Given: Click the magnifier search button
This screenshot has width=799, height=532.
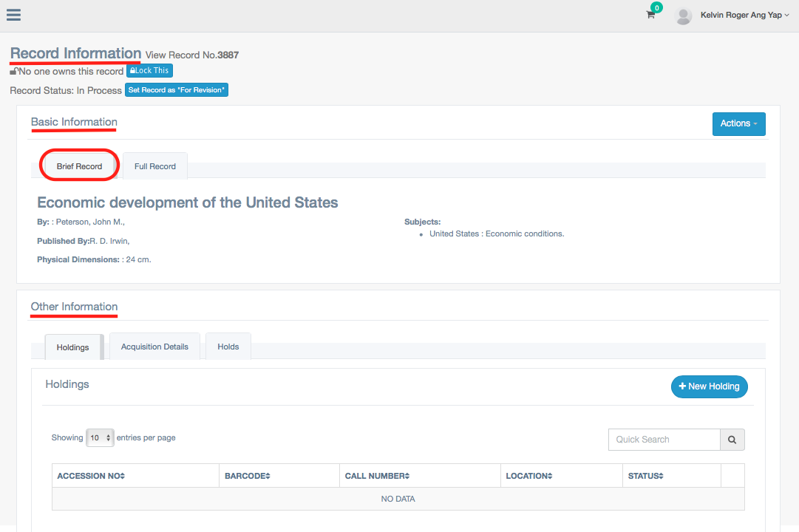Looking at the screenshot, I should pyautogui.click(x=732, y=440).
